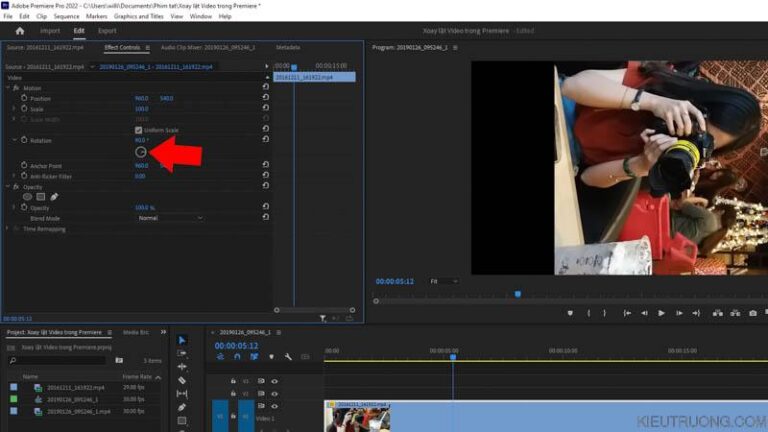Select the Rectangle tool
Viewport: 768px width, 432px height.
point(182,420)
